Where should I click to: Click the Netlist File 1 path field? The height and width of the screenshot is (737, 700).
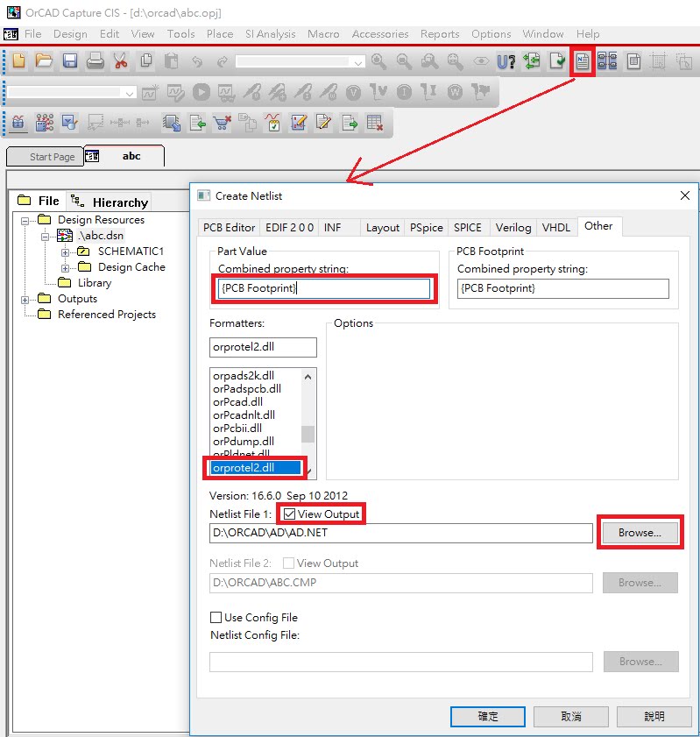(x=400, y=533)
